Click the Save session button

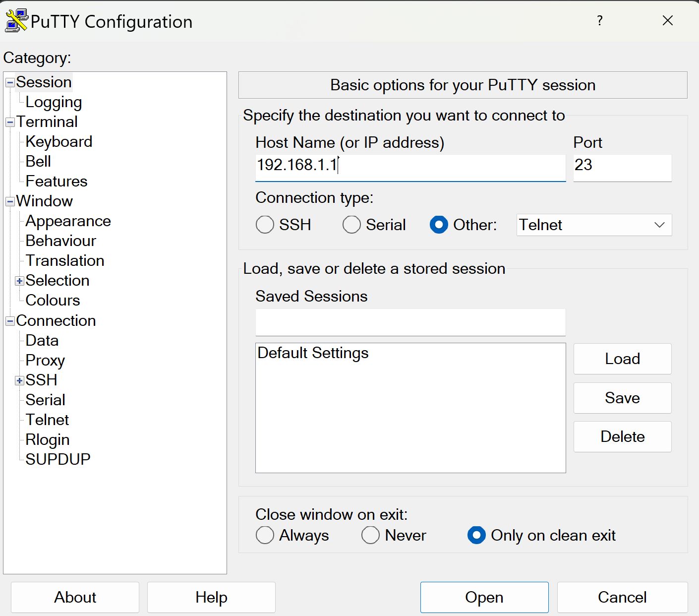623,398
